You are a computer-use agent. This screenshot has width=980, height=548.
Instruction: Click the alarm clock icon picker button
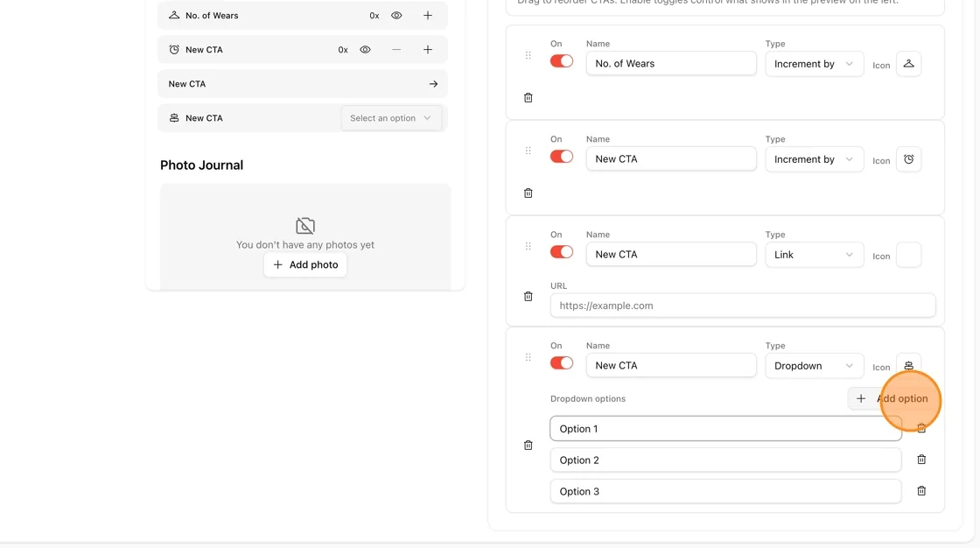pos(908,159)
